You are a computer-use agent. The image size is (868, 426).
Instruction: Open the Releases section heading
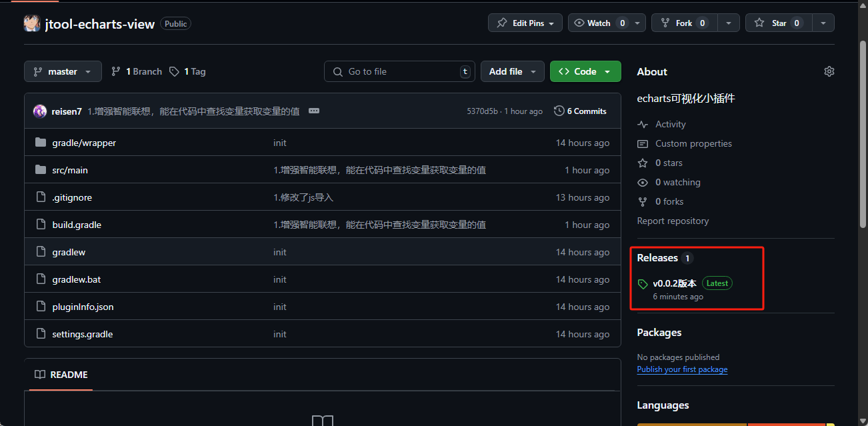tap(657, 258)
